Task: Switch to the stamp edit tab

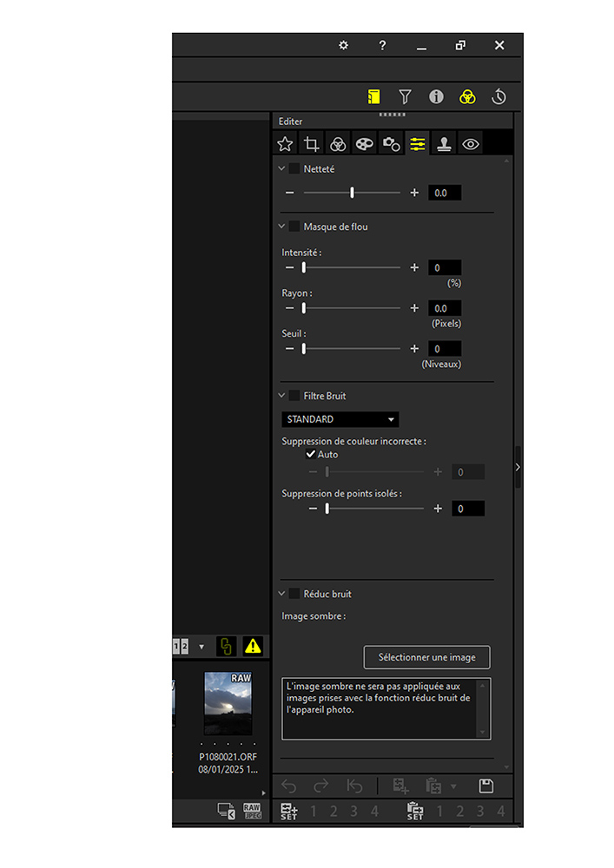Action: (x=444, y=144)
